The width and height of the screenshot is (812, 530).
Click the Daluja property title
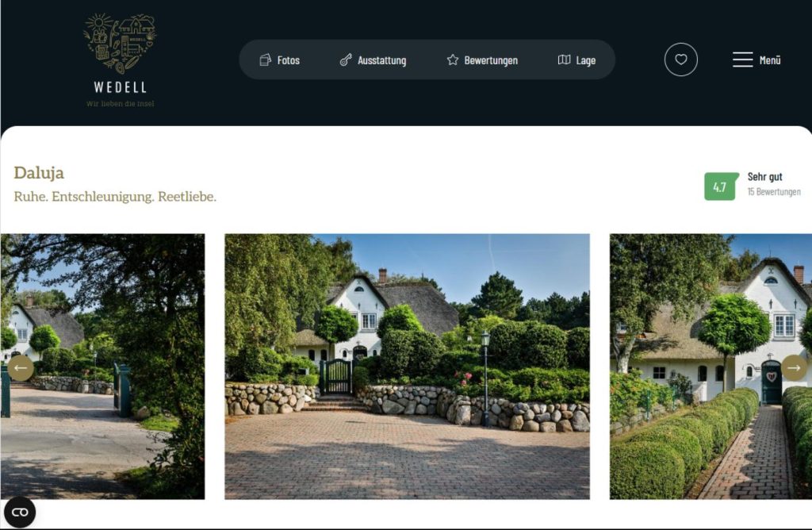(x=39, y=172)
